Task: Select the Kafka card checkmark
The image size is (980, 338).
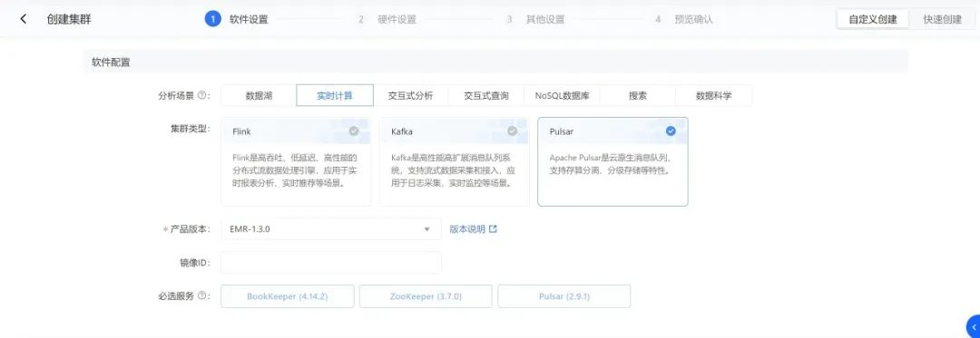Action: pyautogui.click(x=512, y=131)
